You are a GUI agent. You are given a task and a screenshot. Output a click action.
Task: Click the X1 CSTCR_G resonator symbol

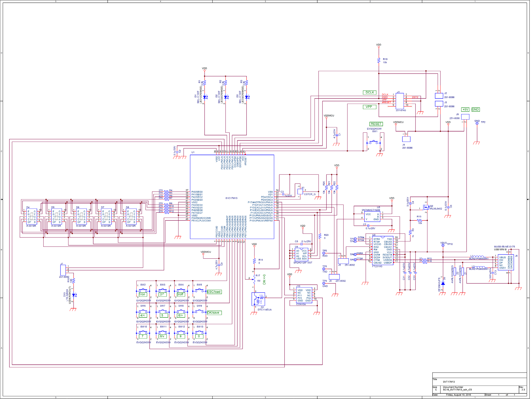click(x=300, y=191)
